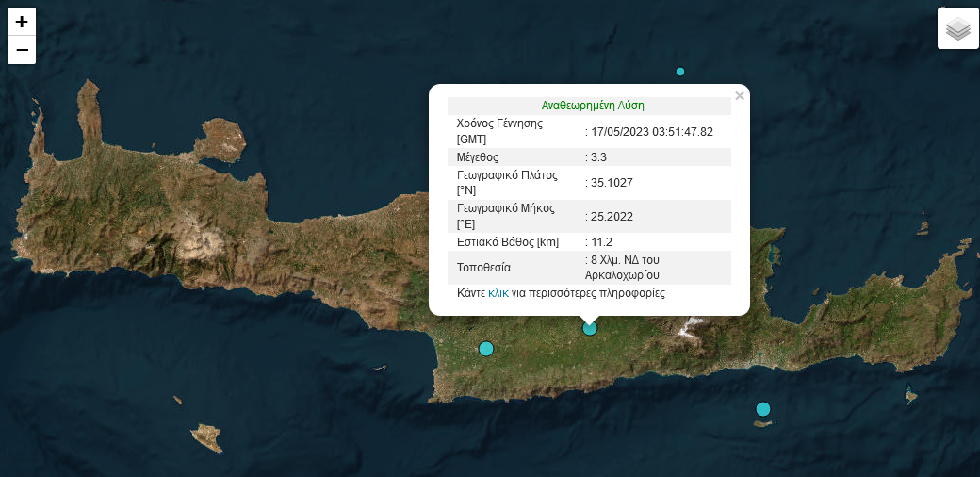
Task: Close the earthquake info popup
Action: (x=740, y=95)
